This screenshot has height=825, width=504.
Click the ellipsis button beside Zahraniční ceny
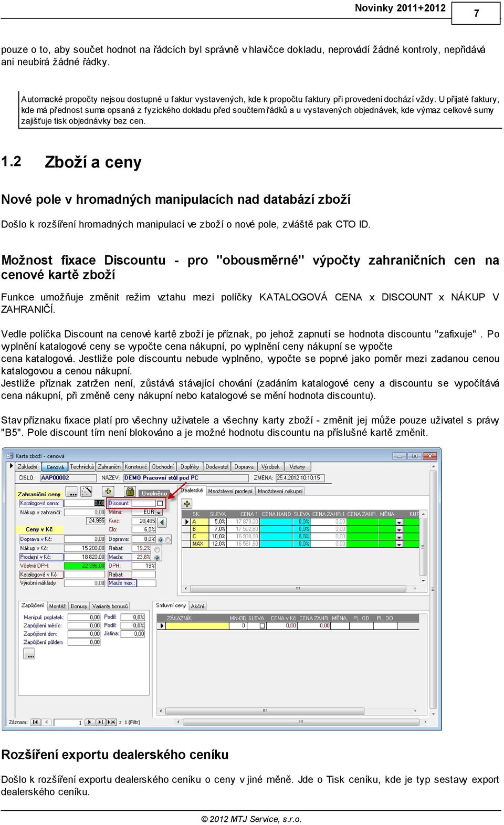click(72, 492)
